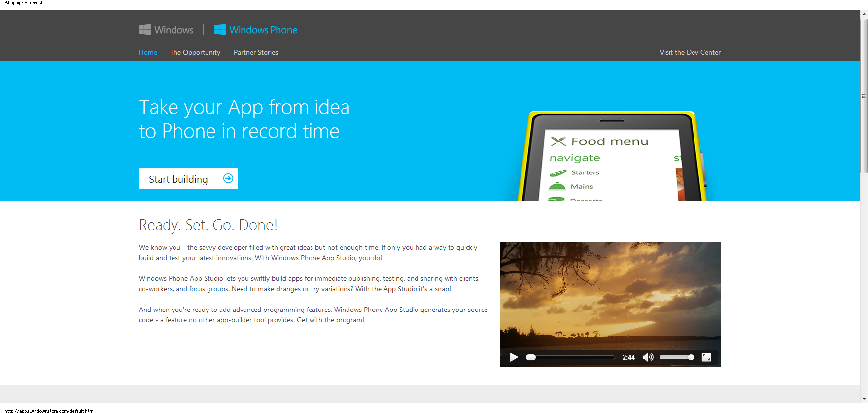The width and height of the screenshot is (868, 413).
Task: Click the 2:44 video duration text
Action: point(628,357)
